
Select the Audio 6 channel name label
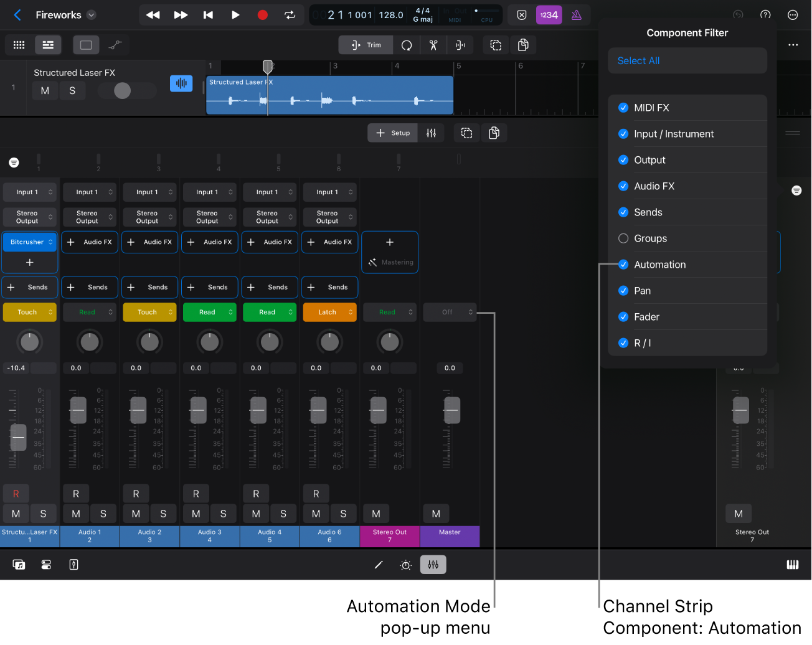(x=329, y=536)
